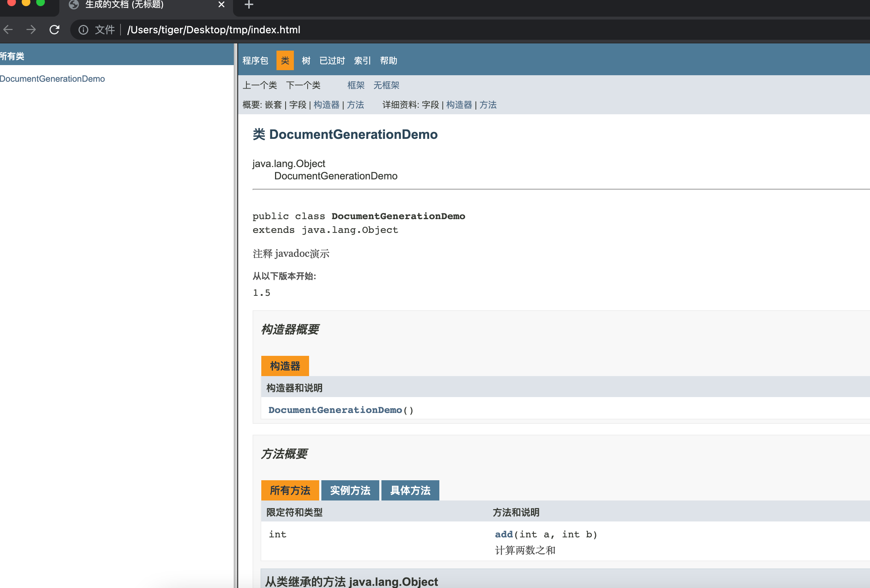Click the 无框架 link

coord(387,85)
